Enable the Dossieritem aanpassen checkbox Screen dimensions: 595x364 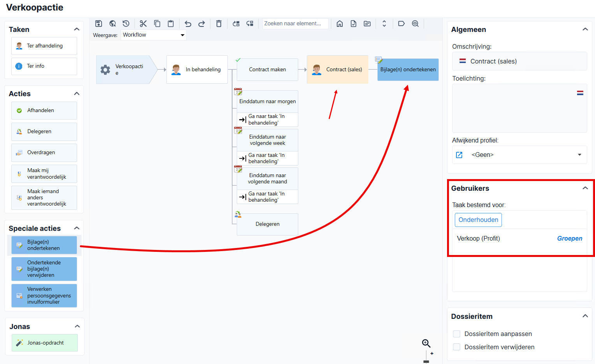pos(457,334)
